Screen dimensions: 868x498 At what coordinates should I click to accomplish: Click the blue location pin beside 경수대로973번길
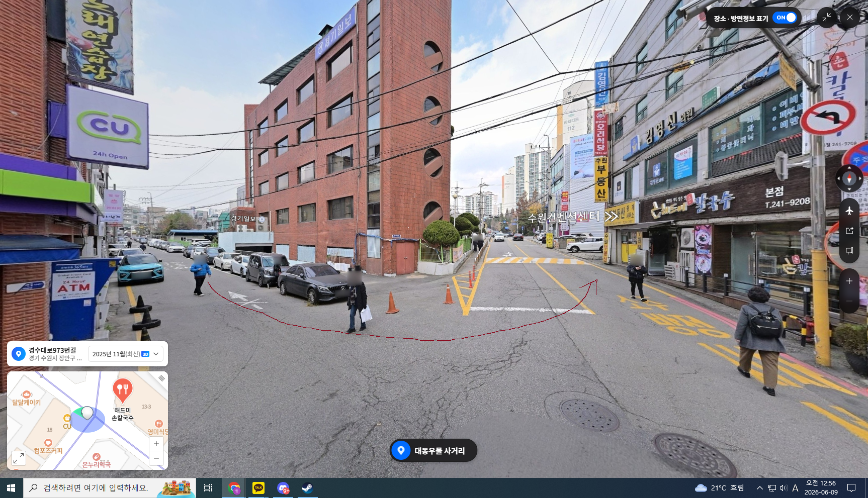(x=19, y=354)
